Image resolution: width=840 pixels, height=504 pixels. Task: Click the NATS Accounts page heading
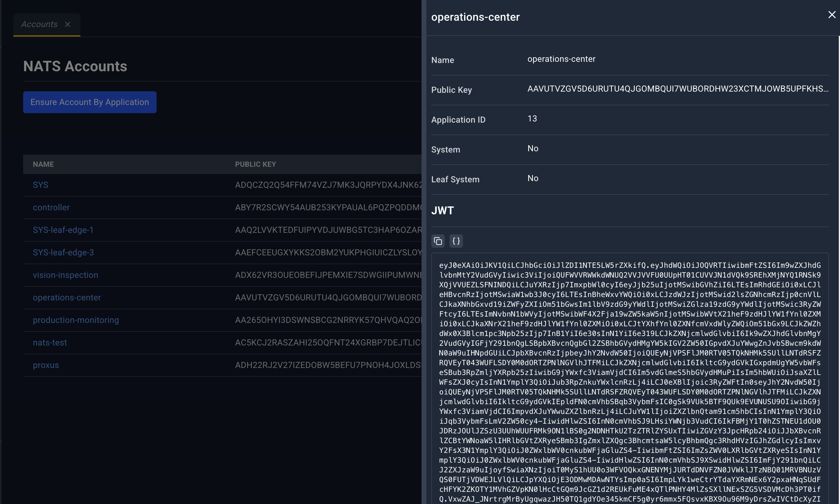[x=75, y=66]
